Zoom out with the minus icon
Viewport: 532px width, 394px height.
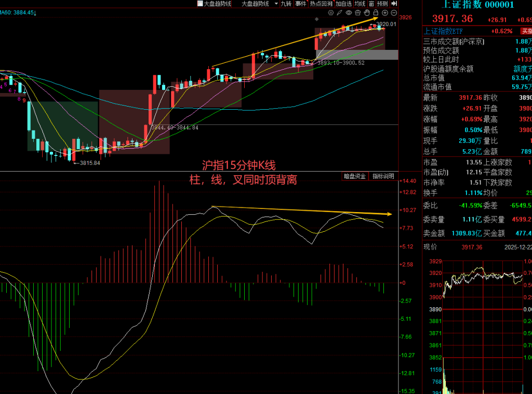pos(393,12)
